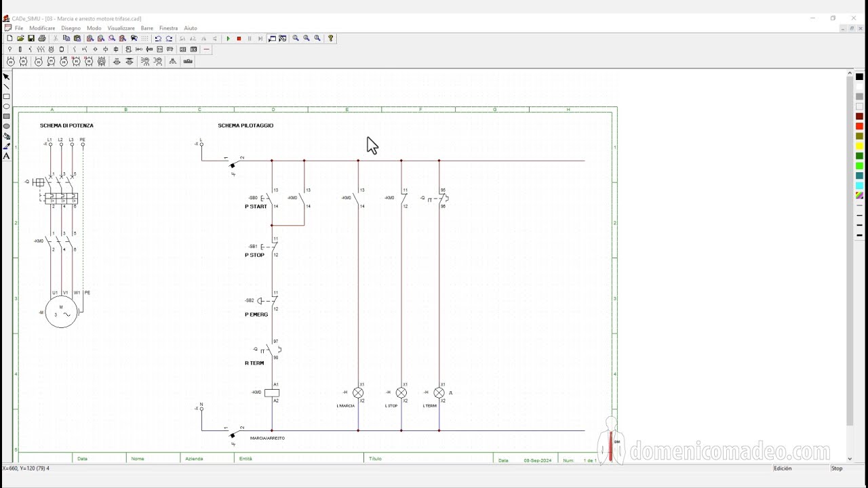
Task: Open the Modo menu
Action: point(94,28)
